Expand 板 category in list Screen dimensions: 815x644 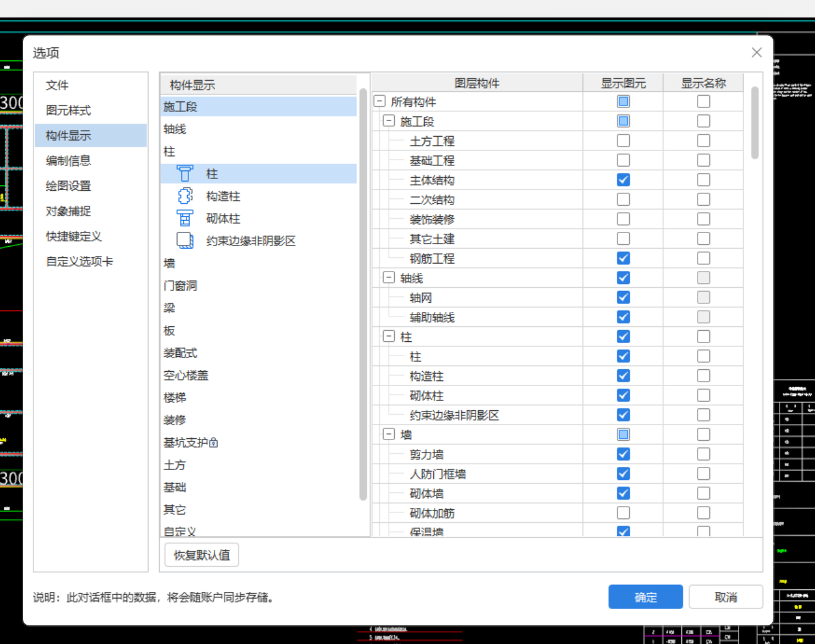click(169, 330)
